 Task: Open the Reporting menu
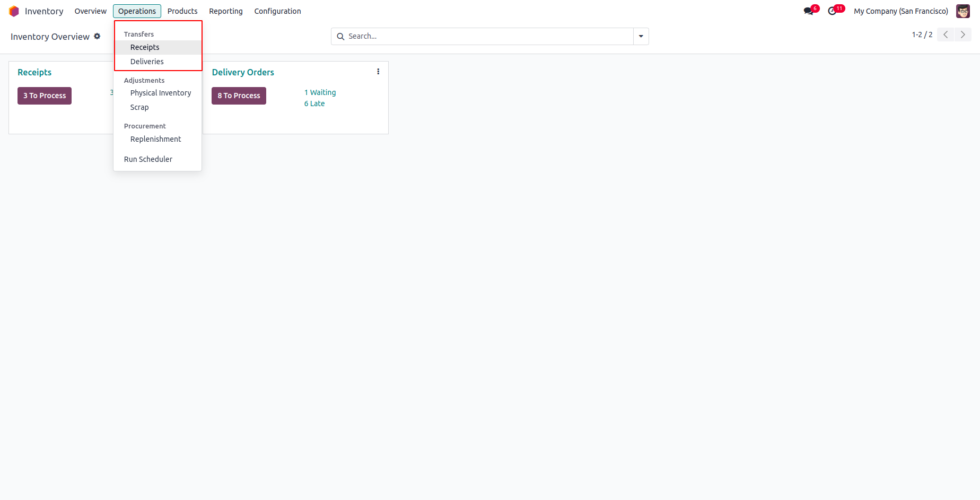coord(226,11)
